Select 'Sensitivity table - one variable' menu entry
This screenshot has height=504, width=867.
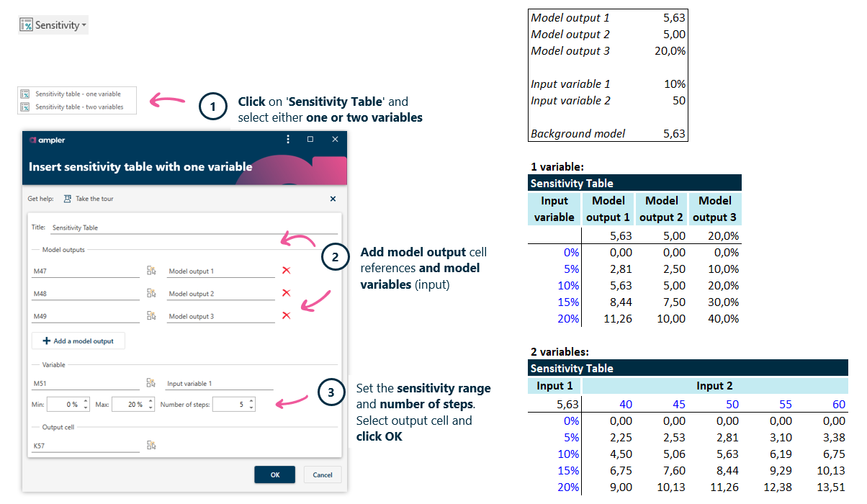click(77, 93)
